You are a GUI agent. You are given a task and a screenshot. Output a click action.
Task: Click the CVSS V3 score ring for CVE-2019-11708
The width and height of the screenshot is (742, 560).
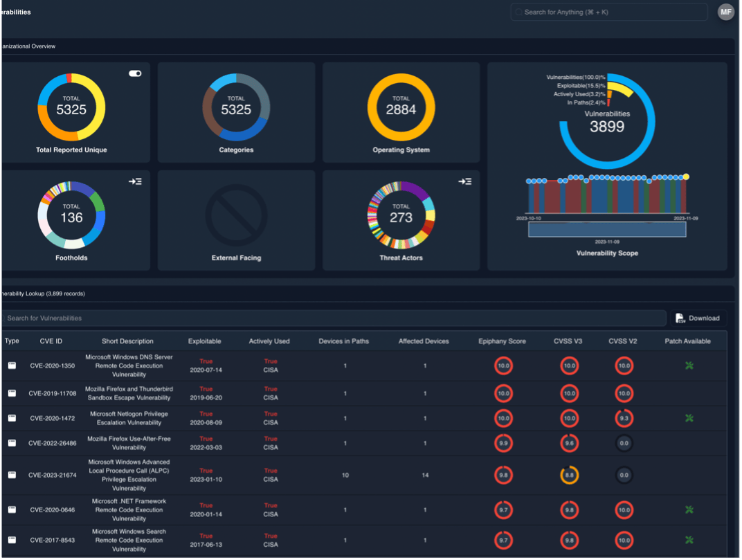click(569, 393)
